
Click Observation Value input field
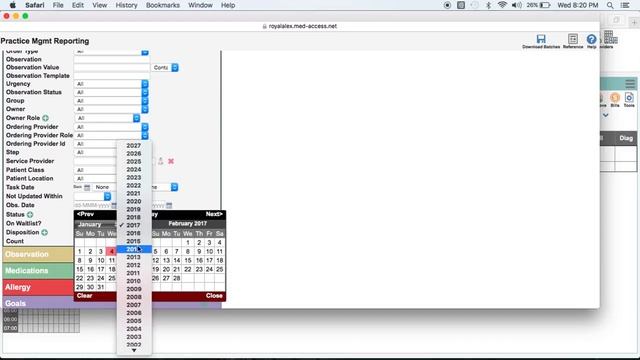click(111, 68)
